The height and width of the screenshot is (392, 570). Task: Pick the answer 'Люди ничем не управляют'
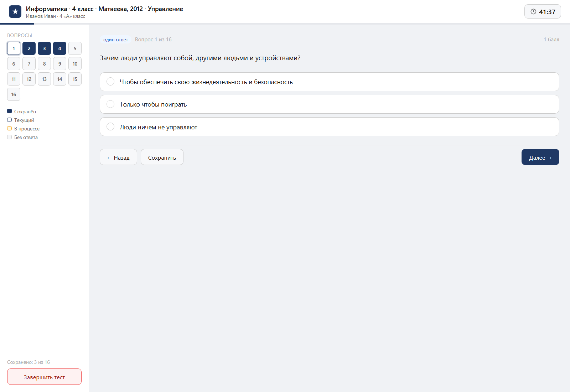[329, 127]
